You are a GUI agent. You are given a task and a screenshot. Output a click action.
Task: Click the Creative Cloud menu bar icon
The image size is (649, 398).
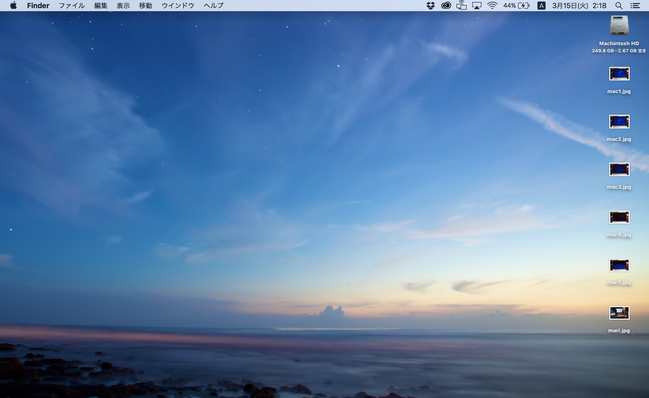446,5
